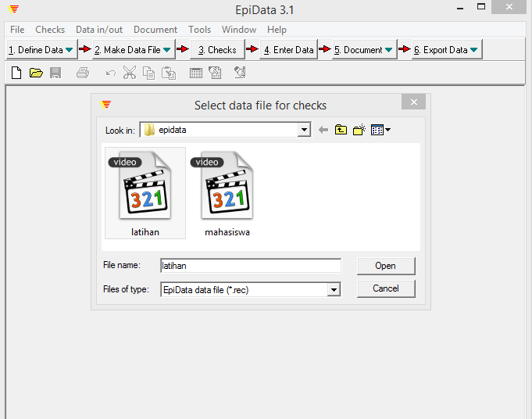
Task: Open the File menu
Action: (x=17, y=30)
